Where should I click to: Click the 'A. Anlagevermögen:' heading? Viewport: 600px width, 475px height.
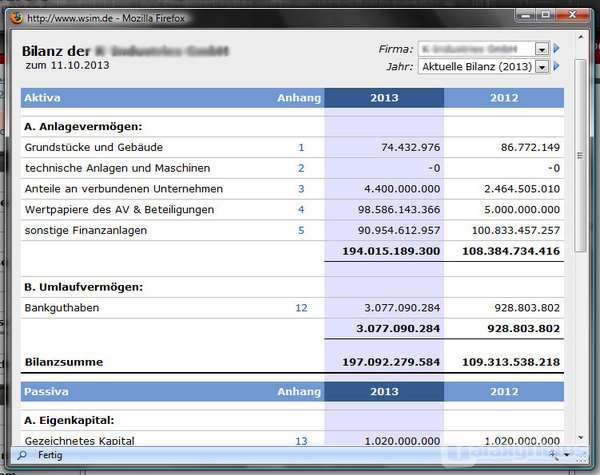[83, 127]
